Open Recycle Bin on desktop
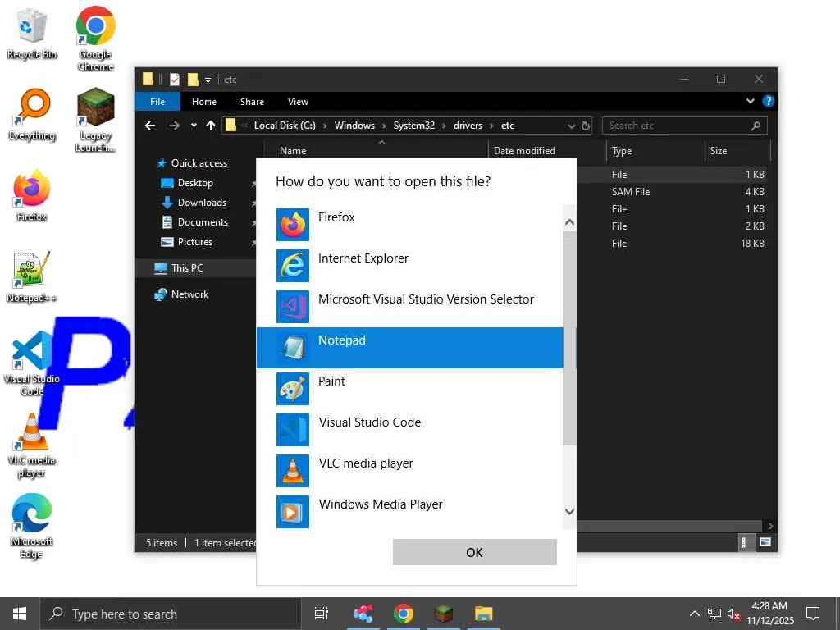The width and height of the screenshot is (840, 630). [x=32, y=34]
